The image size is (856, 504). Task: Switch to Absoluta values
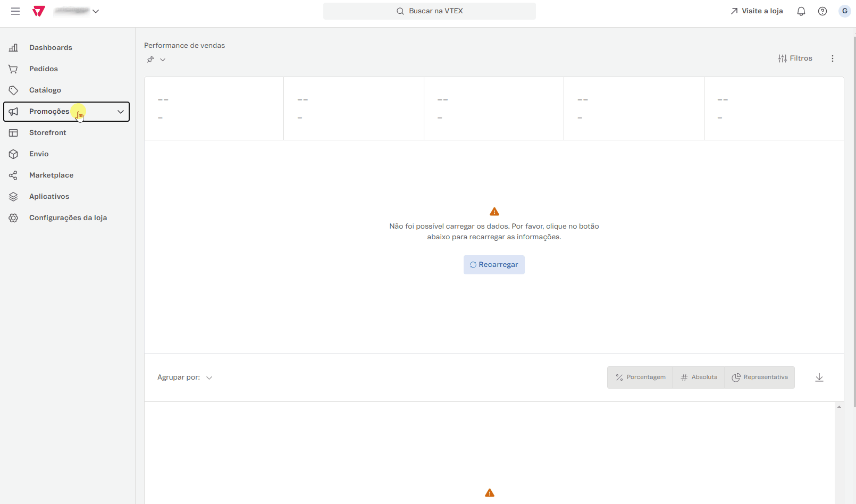click(698, 377)
